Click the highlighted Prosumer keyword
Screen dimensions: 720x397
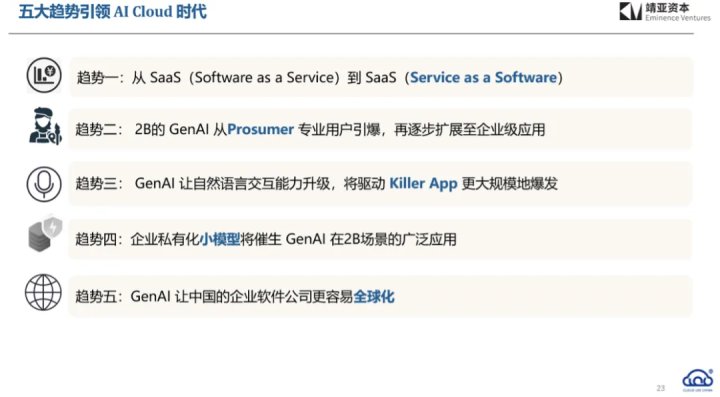tap(260, 129)
